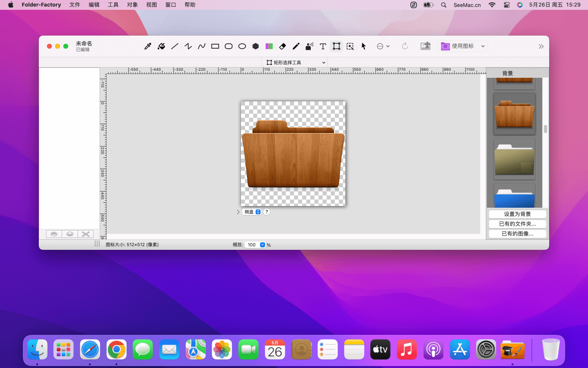
Task: Open the 文件 menu
Action: click(75, 5)
